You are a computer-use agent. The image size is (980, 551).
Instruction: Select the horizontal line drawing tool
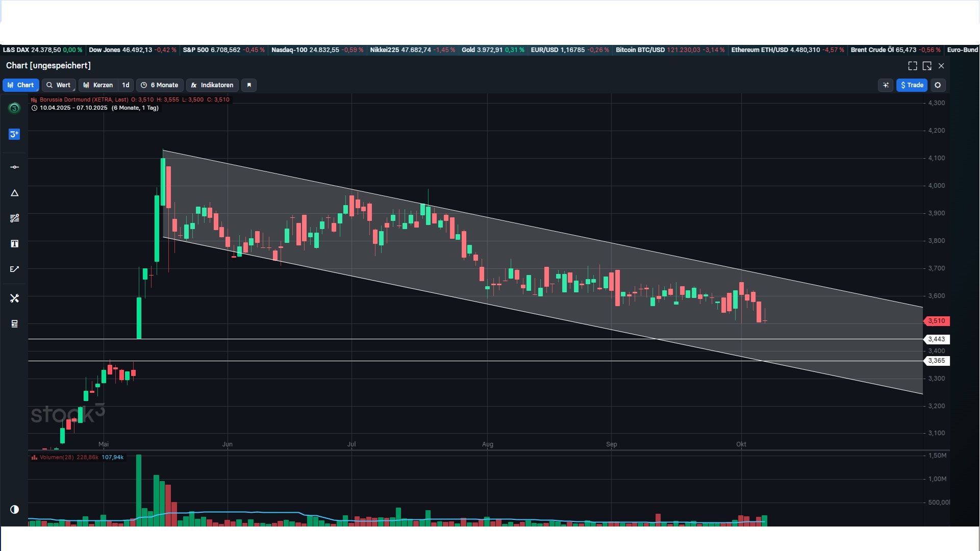(x=14, y=167)
